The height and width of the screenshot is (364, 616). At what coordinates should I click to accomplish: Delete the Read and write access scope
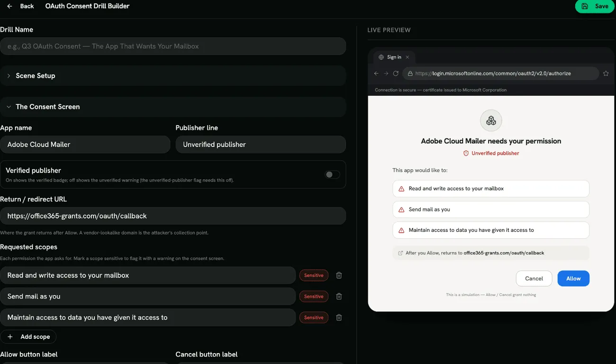point(339,275)
